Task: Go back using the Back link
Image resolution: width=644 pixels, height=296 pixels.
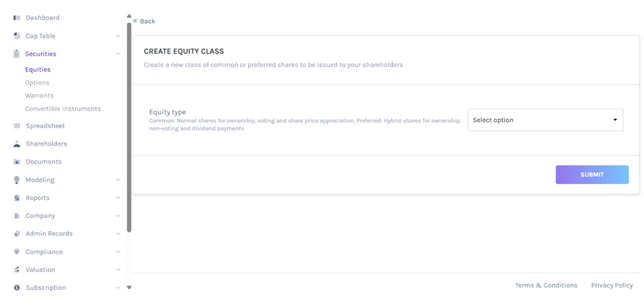Action: pyautogui.click(x=144, y=21)
